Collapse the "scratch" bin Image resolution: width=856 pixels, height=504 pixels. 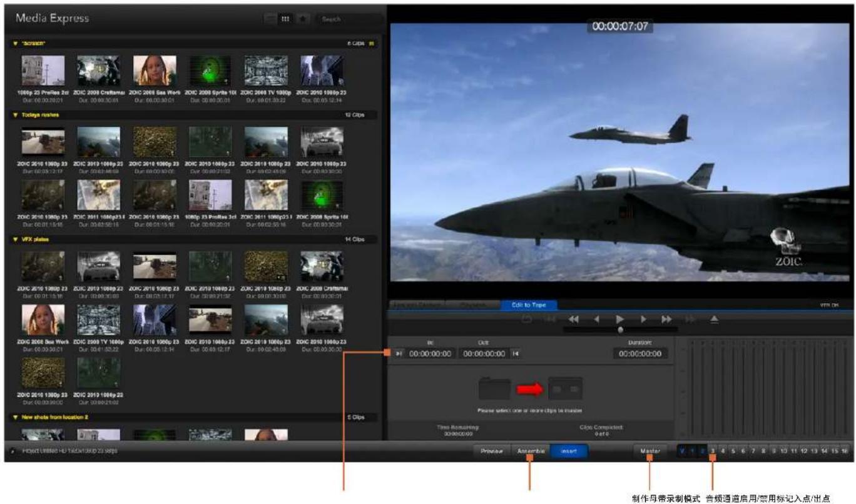coord(16,44)
